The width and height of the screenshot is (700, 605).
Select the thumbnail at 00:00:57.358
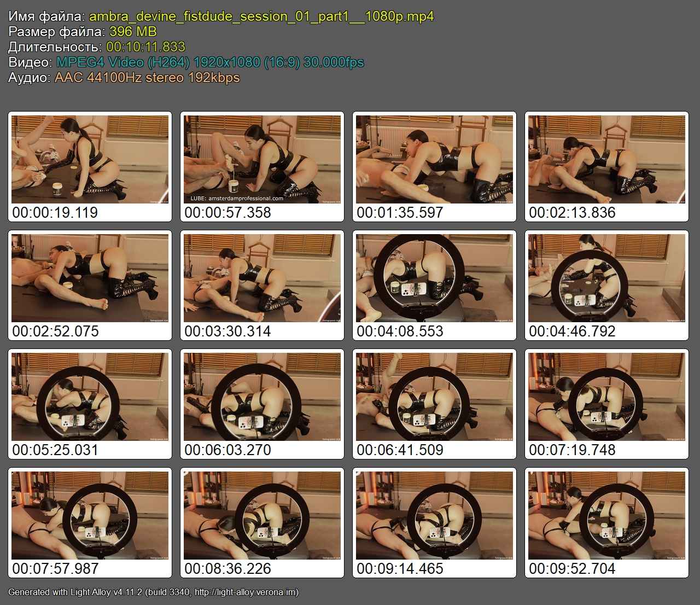coord(262,159)
